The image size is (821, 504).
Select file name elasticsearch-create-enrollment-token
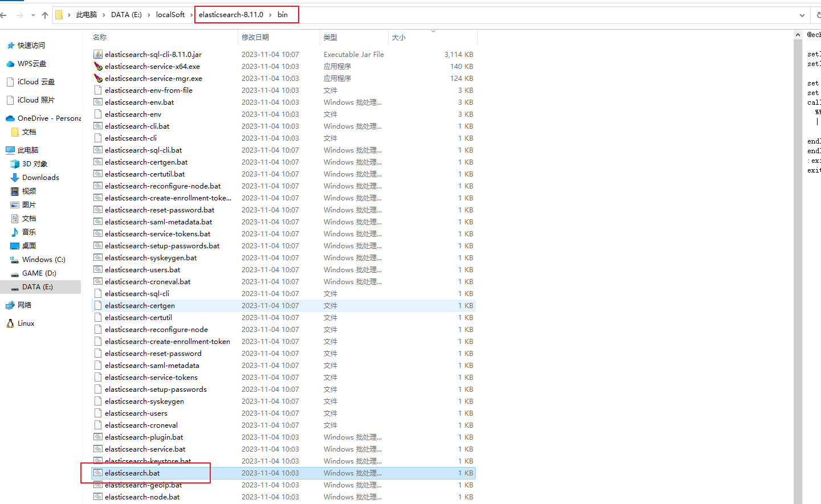(x=168, y=342)
